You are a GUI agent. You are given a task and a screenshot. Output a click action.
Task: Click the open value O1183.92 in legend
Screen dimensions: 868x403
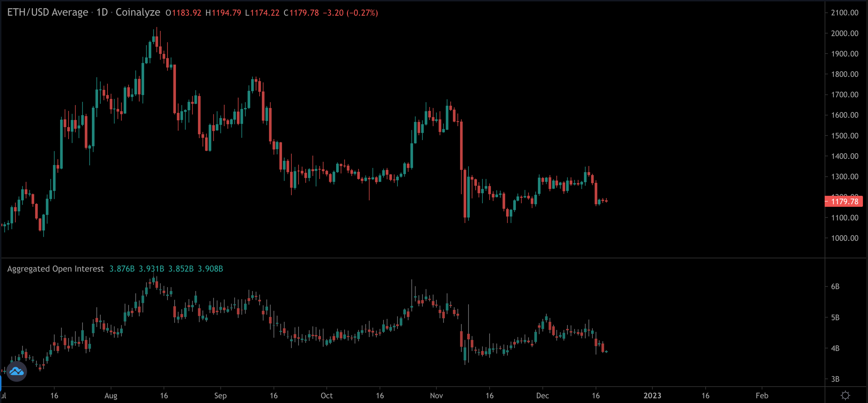(x=183, y=13)
